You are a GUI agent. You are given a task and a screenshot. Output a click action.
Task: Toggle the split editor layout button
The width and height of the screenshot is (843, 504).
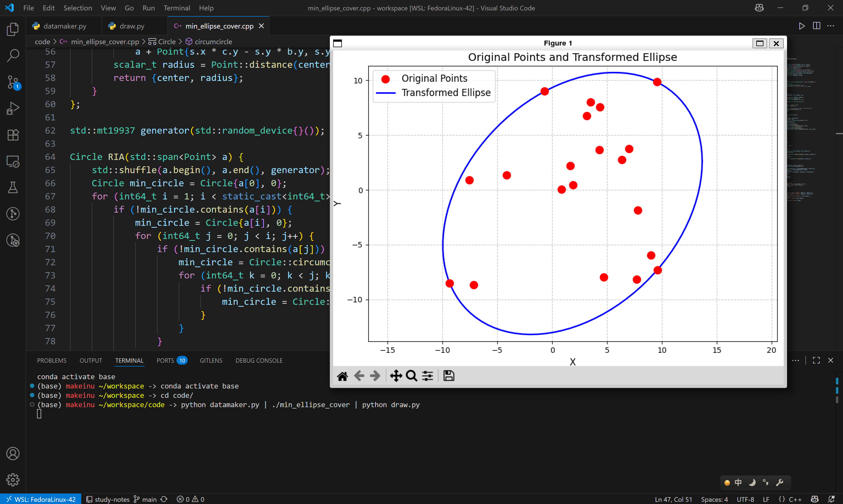coord(816,26)
